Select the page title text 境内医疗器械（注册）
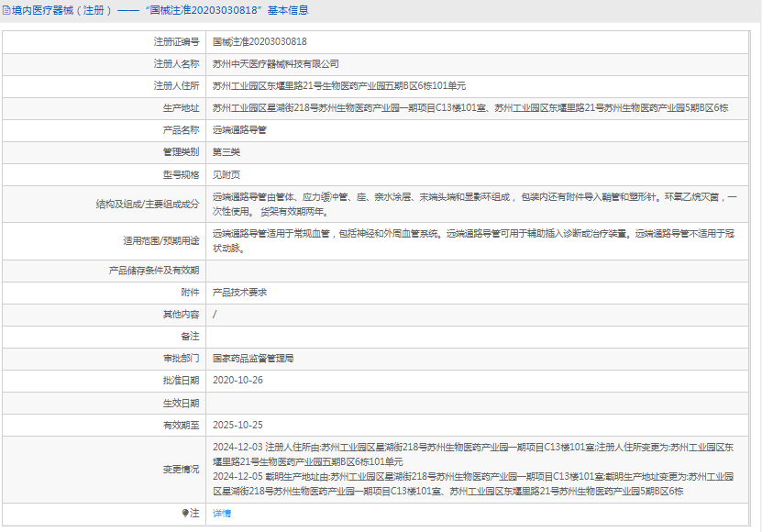 [61, 10]
